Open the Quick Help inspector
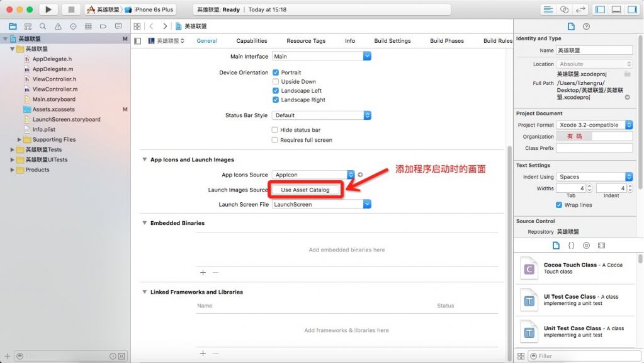Image resolution: width=644 pixels, height=363 pixels. [587, 26]
